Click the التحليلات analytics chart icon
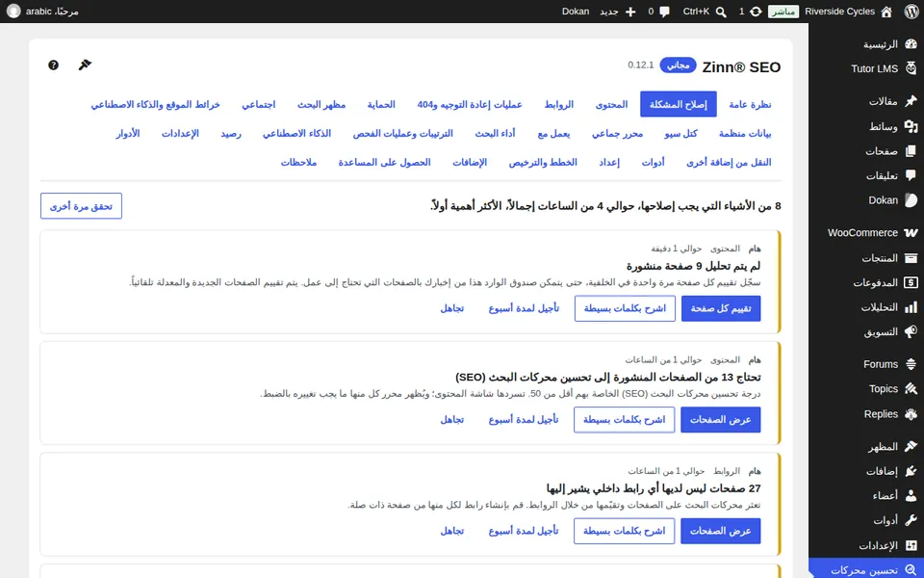 pyautogui.click(x=911, y=307)
